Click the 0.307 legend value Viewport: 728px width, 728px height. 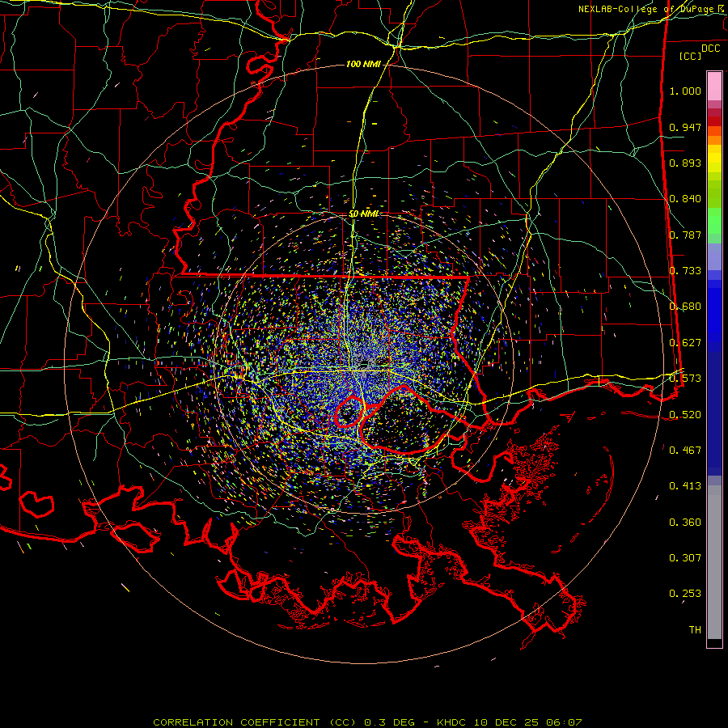[685, 557]
